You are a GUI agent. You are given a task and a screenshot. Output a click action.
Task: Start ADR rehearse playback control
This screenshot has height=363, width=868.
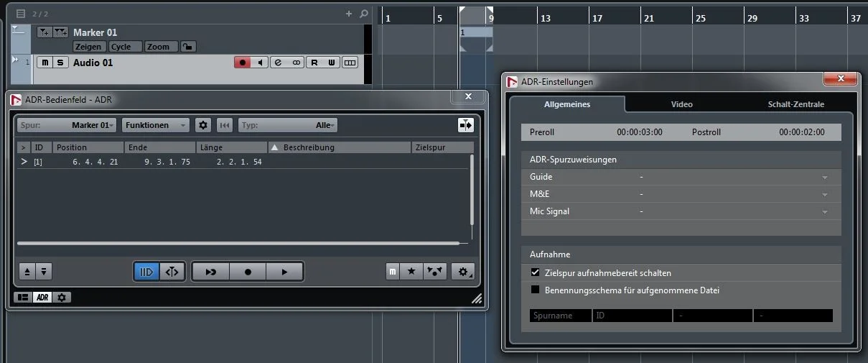pyautogui.click(x=211, y=272)
